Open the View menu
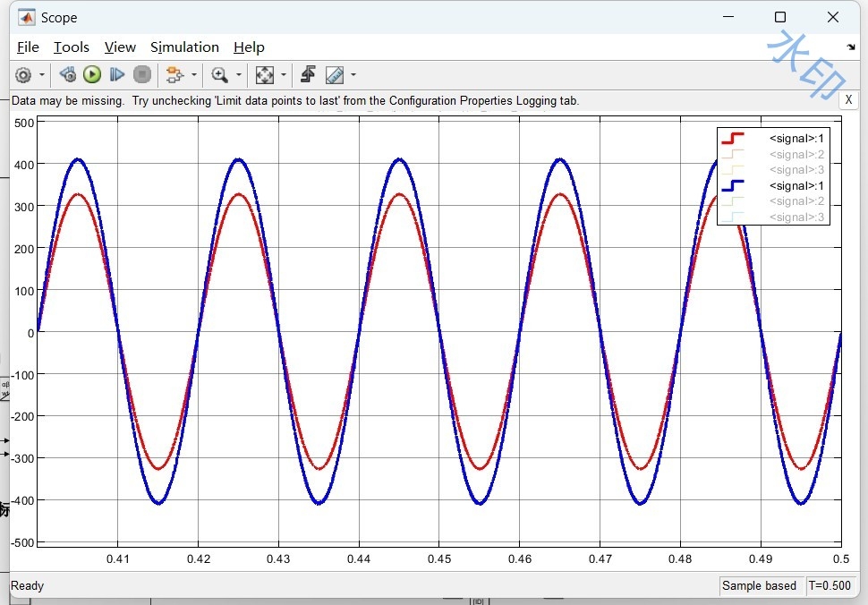Image resolution: width=868 pixels, height=605 pixels. tap(120, 47)
